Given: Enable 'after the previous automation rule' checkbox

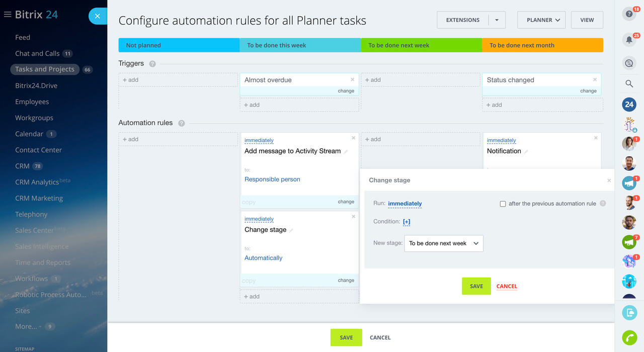Looking at the screenshot, I should point(503,204).
